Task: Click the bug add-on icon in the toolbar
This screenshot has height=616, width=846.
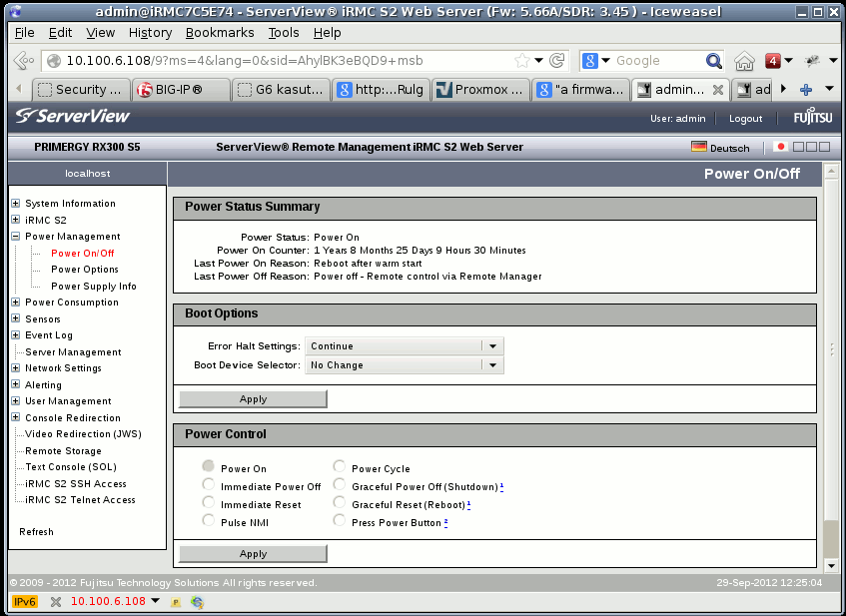Action: tap(812, 61)
